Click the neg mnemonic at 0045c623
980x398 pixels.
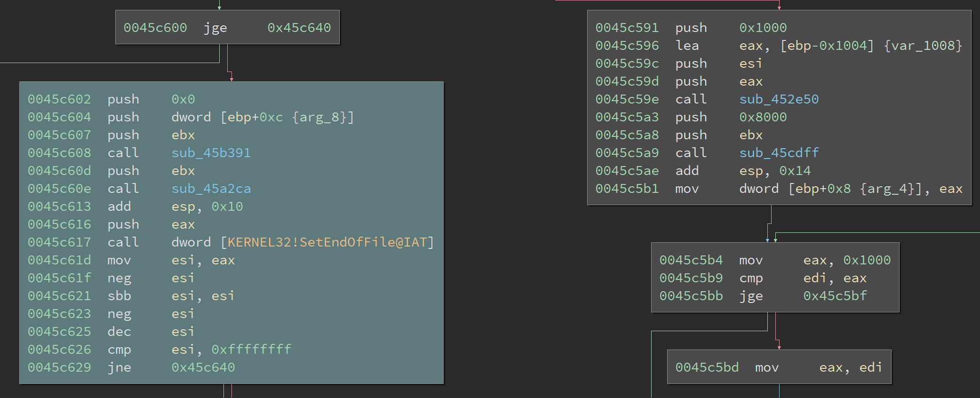pyautogui.click(x=120, y=314)
